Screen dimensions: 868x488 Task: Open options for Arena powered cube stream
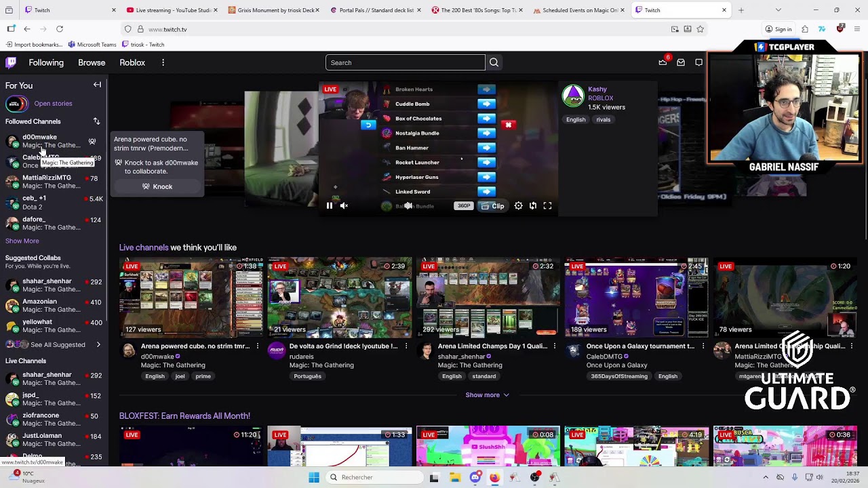pyautogui.click(x=258, y=346)
